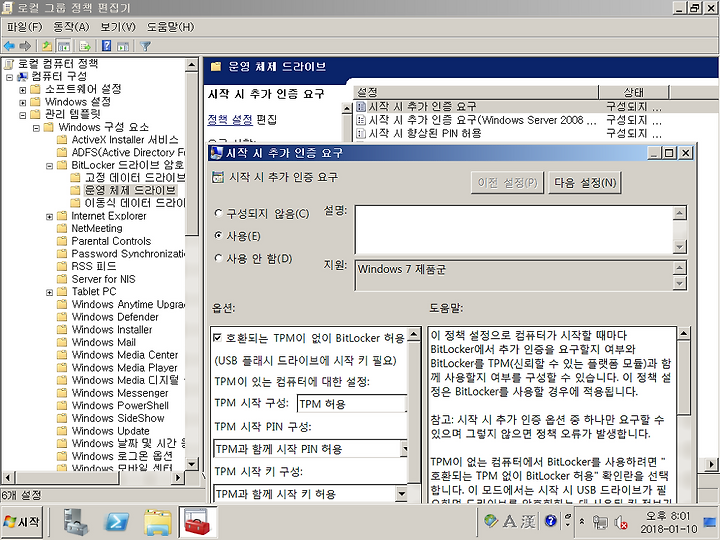Screen dimensions: 720x540
Task: Toggle 호환되는 TPM이 없이 BitLocker 허용 checkbox
Action: pyautogui.click(x=218, y=338)
